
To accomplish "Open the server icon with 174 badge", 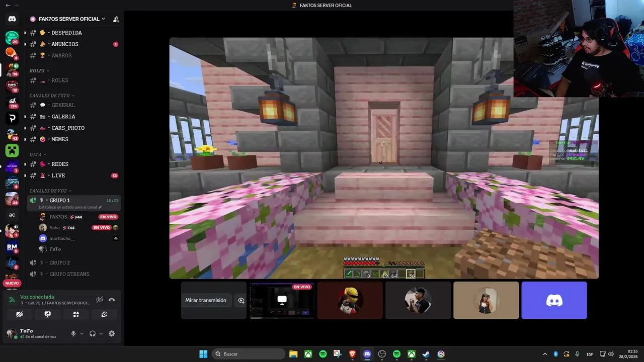I will pos(12,102).
